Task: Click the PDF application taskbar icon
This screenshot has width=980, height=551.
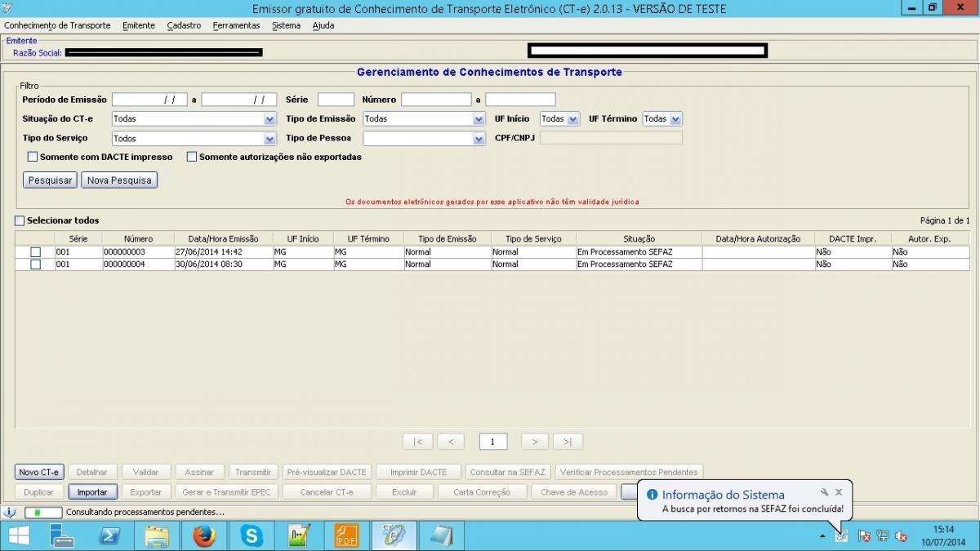Action: pos(346,536)
